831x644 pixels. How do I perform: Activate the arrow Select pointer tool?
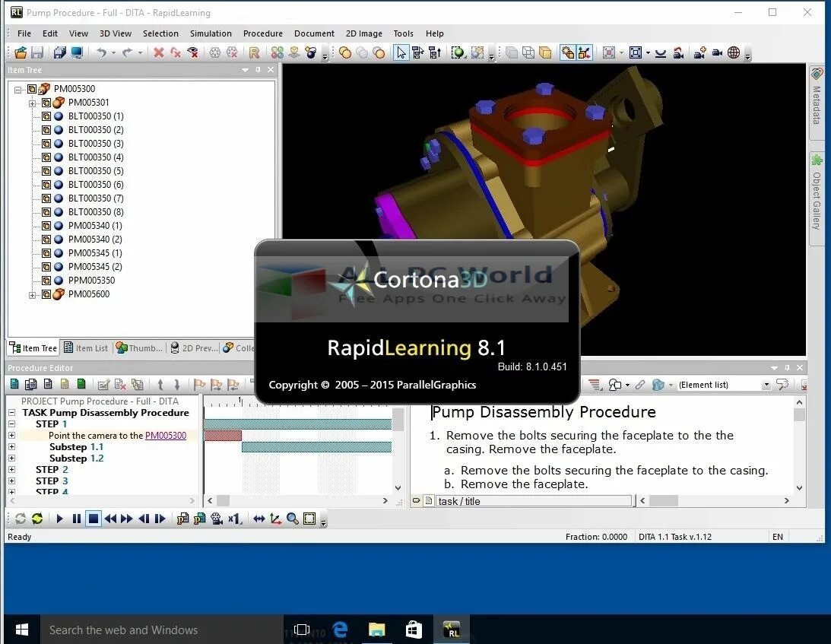[x=401, y=52]
